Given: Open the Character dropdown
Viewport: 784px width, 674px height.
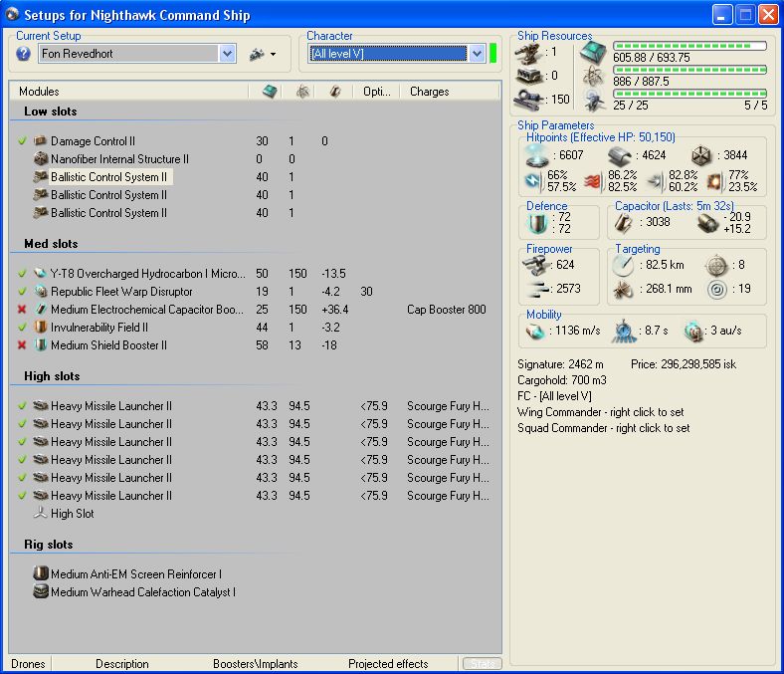Looking at the screenshot, I should [x=477, y=54].
